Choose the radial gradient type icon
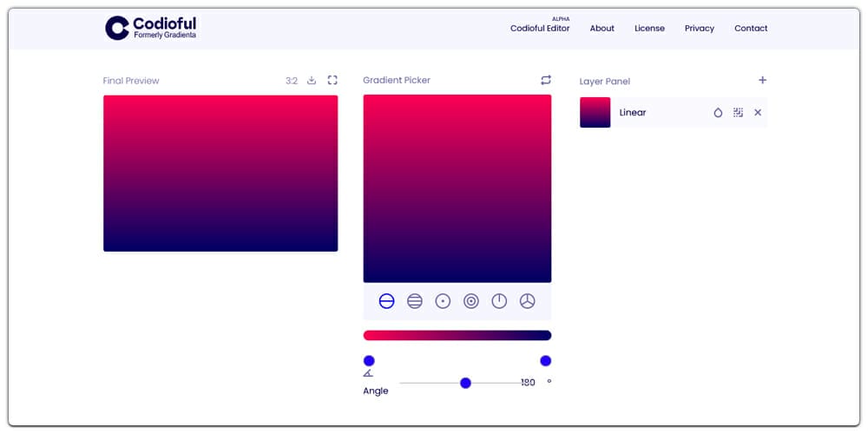 [443, 301]
